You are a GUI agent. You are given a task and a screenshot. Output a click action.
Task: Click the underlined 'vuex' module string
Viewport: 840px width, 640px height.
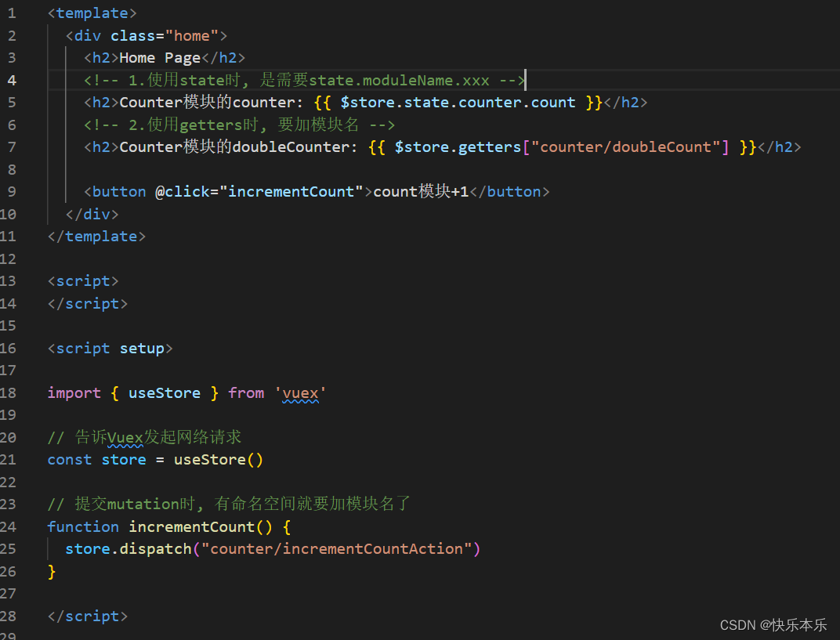click(301, 394)
